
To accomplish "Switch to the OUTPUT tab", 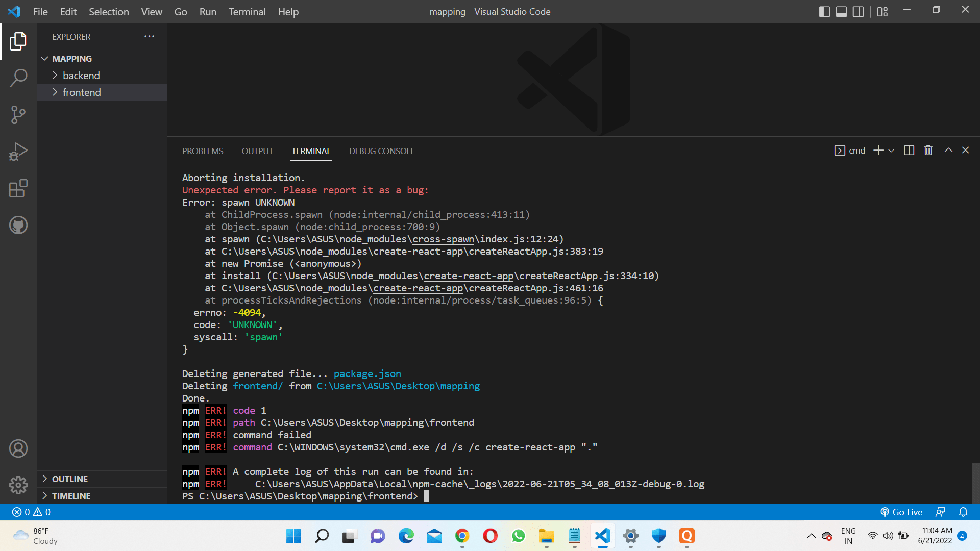I will tap(257, 151).
